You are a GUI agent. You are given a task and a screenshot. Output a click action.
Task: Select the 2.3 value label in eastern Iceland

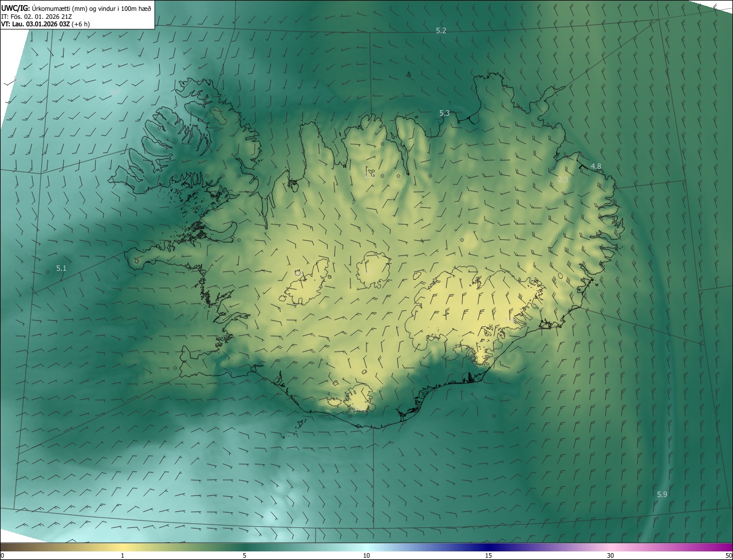pyautogui.click(x=563, y=180)
